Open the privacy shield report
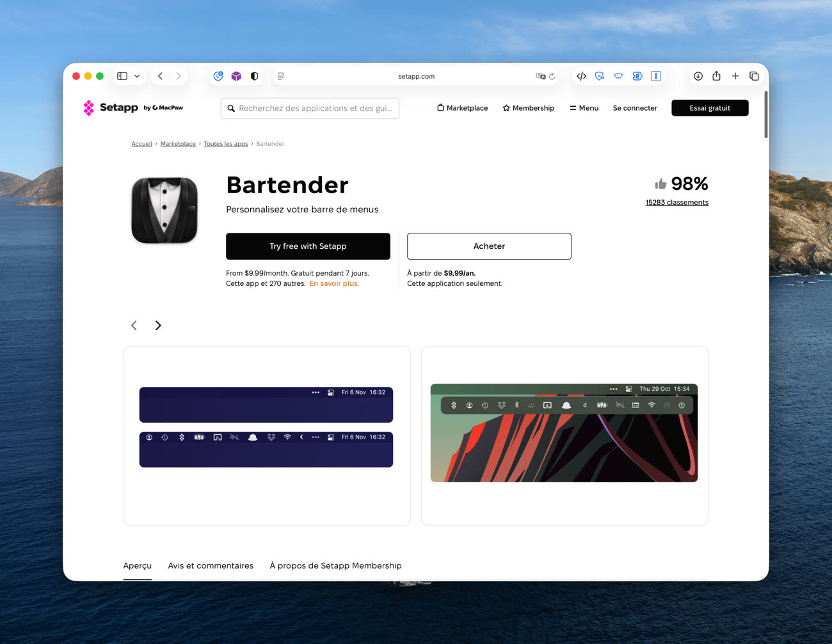 254,76
